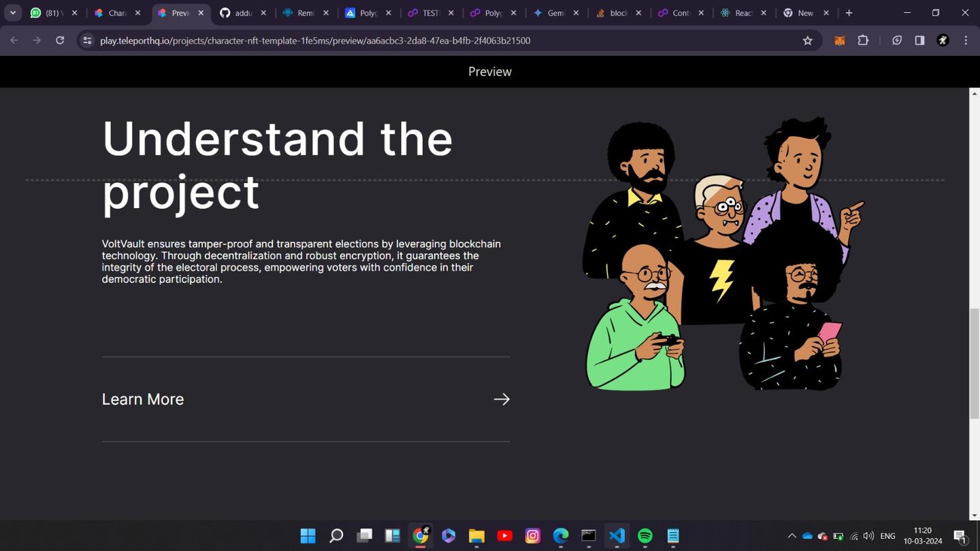
Task: Open Microsoft Edge from taskbar
Action: pyautogui.click(x=561, y=536)
